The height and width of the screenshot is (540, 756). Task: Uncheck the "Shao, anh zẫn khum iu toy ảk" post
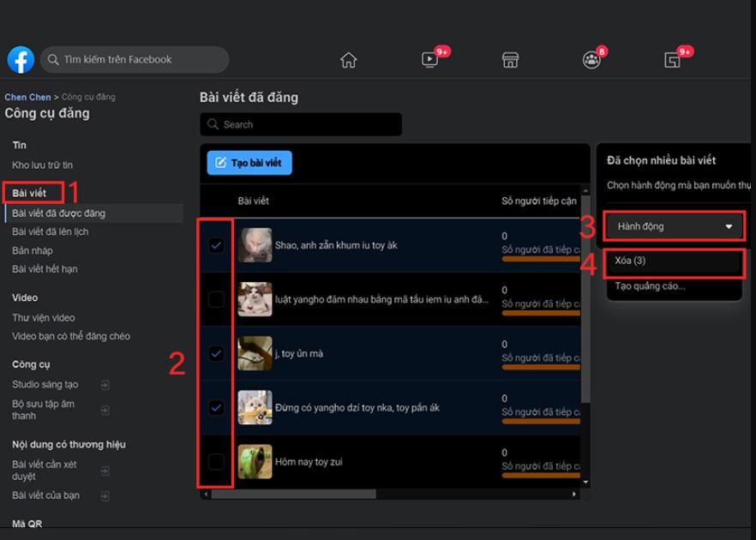[x=216, y=243]
